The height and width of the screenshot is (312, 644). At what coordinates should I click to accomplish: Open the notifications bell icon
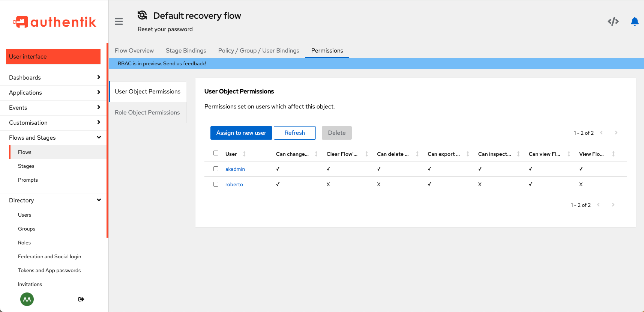coord(634,21)
